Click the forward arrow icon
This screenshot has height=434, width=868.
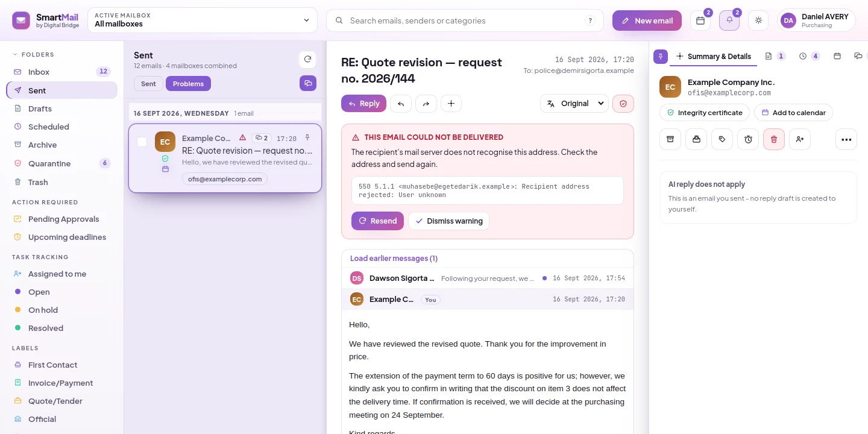click(x=426, y=104)
